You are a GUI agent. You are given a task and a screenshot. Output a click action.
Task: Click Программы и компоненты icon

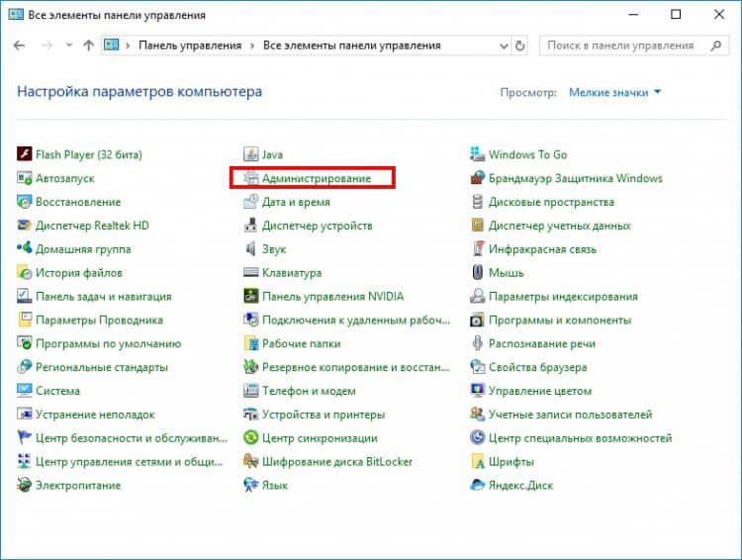coord(477,320)
